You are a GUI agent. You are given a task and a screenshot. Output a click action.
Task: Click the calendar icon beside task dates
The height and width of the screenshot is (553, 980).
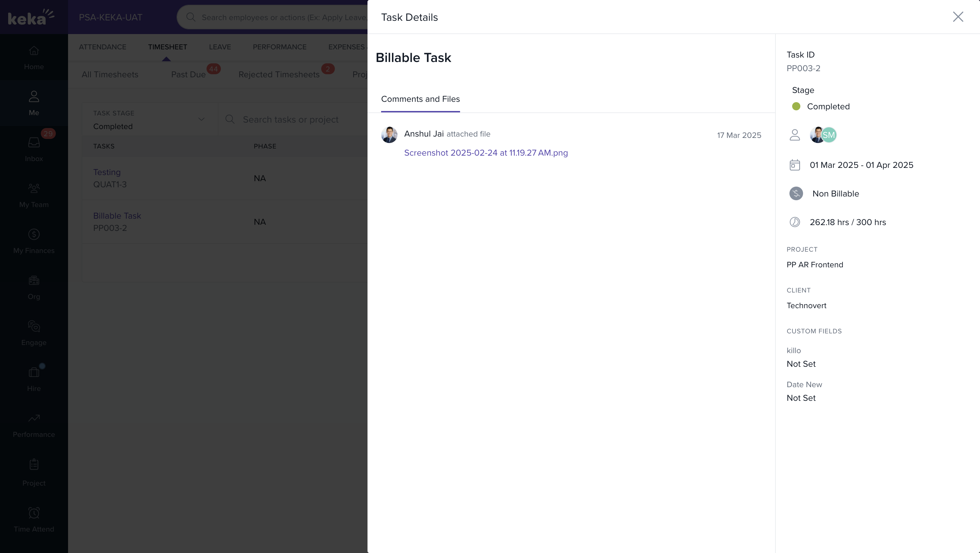(794, 165)
